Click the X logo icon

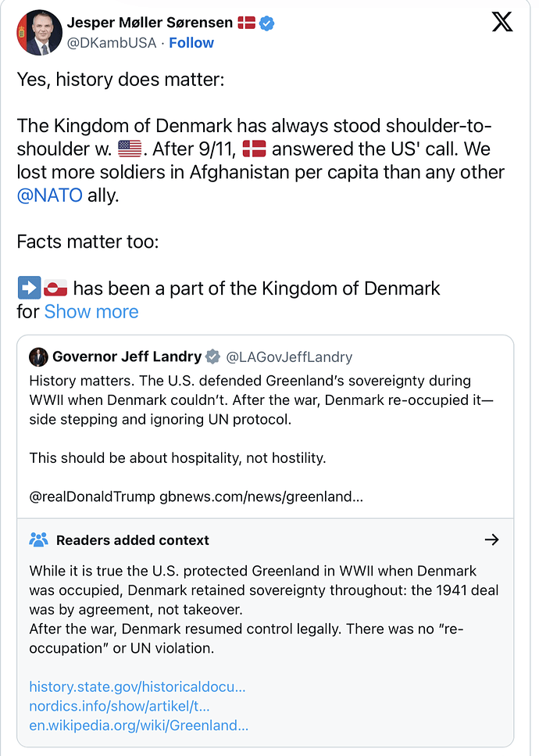[x=502, y=23]
